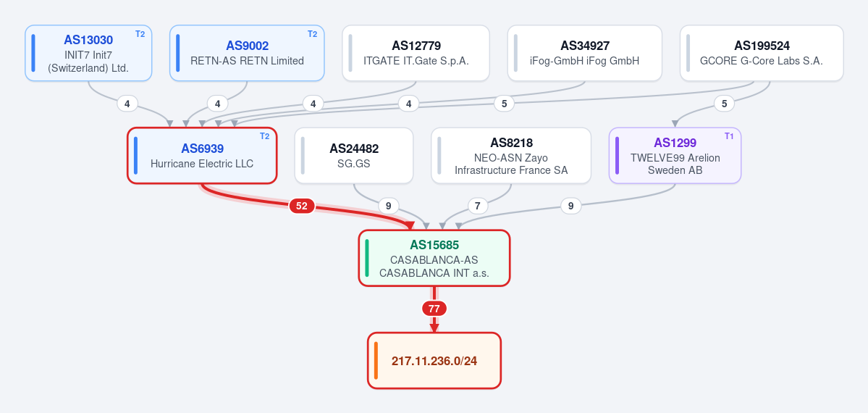868x413 pixels.
Task: Select the AS24482 SG.GS node
Action: click(x=354, y=156)
